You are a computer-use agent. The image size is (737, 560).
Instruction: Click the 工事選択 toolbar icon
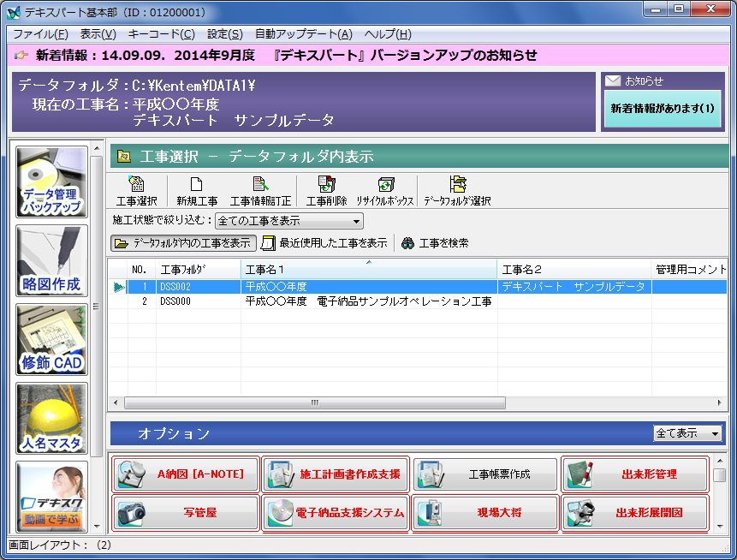(136, 190)
